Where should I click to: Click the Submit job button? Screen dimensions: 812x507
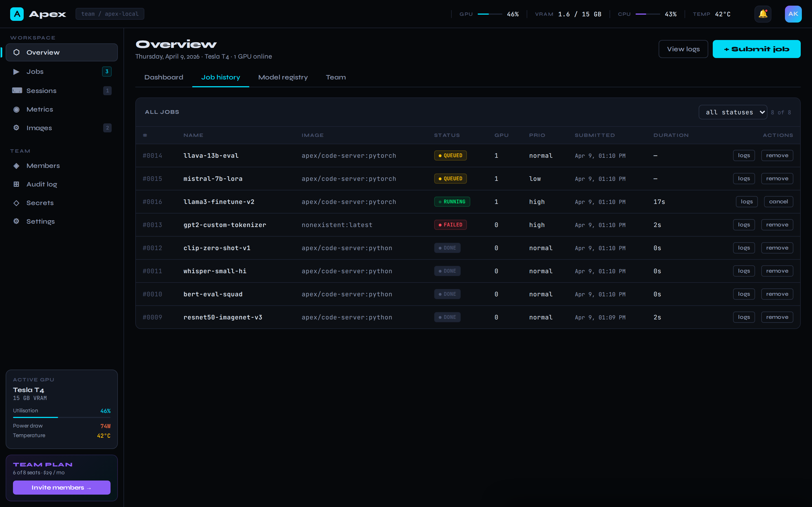click(x=756, y=49)
